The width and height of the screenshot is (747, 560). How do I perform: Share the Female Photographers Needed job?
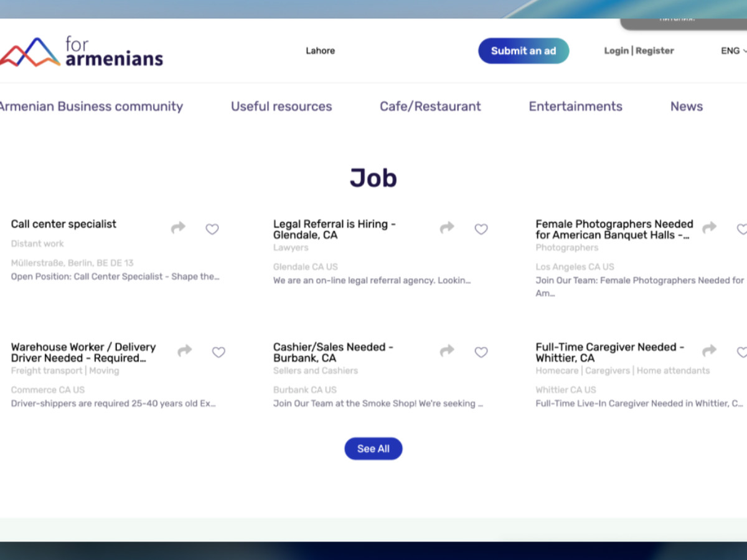[710, 228]
